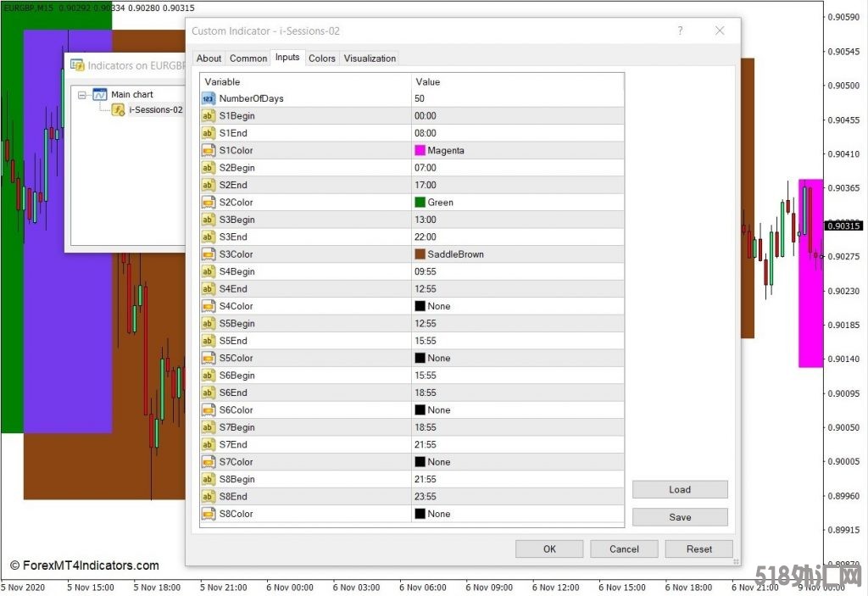Click the Reset button
This screenshot has height=596, width=868.
698,549
